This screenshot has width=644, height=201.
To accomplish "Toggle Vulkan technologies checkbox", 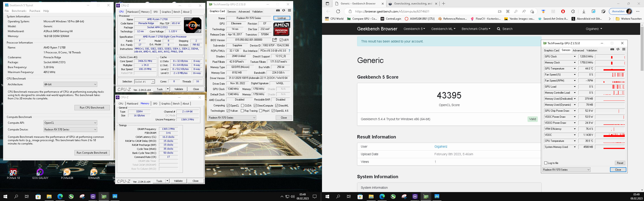I will (228, 111).
